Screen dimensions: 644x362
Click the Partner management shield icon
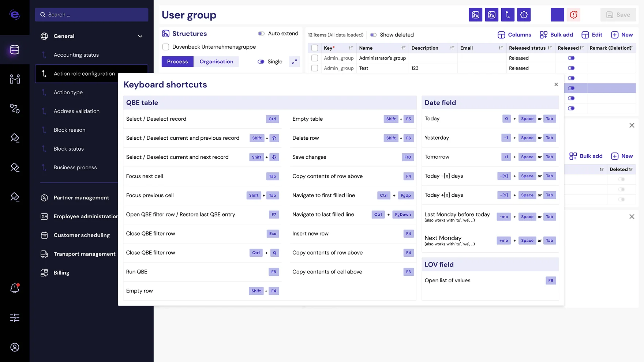tap(44, 197)
